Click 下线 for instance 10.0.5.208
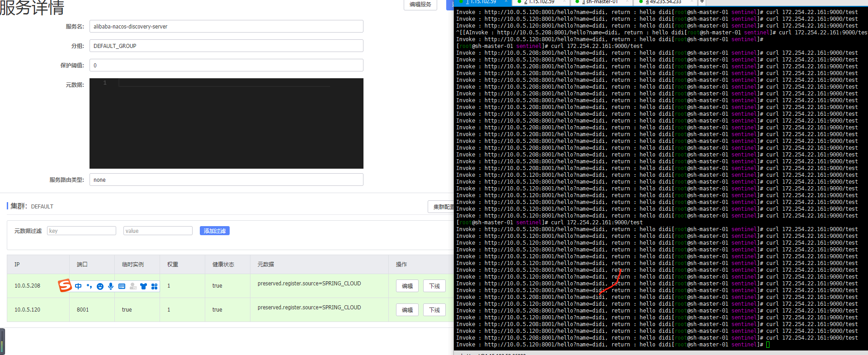The image size is (868, 355). (434, 286)
